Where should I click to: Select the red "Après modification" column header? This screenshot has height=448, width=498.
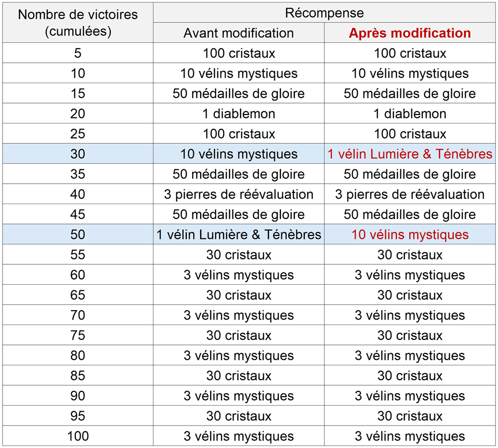coord(410,33)
